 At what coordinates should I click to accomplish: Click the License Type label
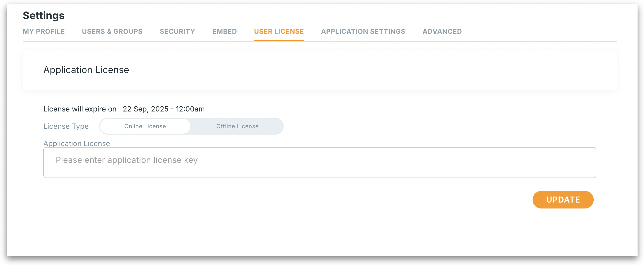point(66,126)
